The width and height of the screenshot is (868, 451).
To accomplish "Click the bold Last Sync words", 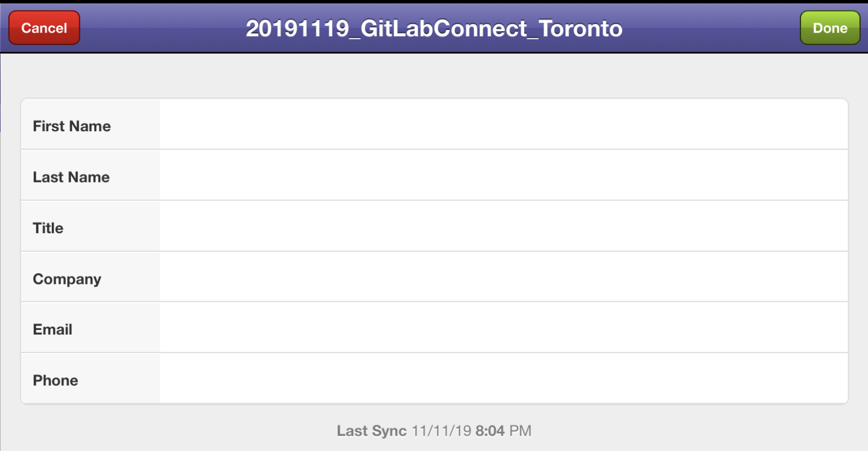I will click(372, 431).
